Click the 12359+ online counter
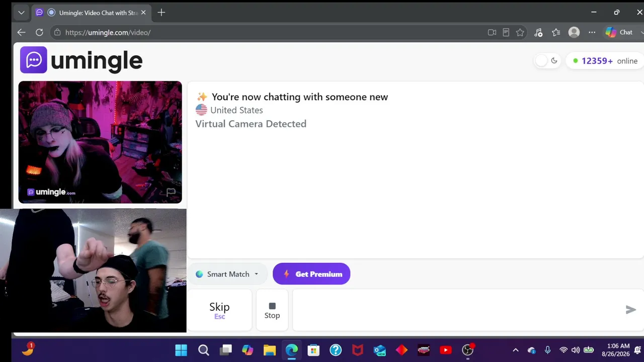Screen dimensions: 644x362 605,61
